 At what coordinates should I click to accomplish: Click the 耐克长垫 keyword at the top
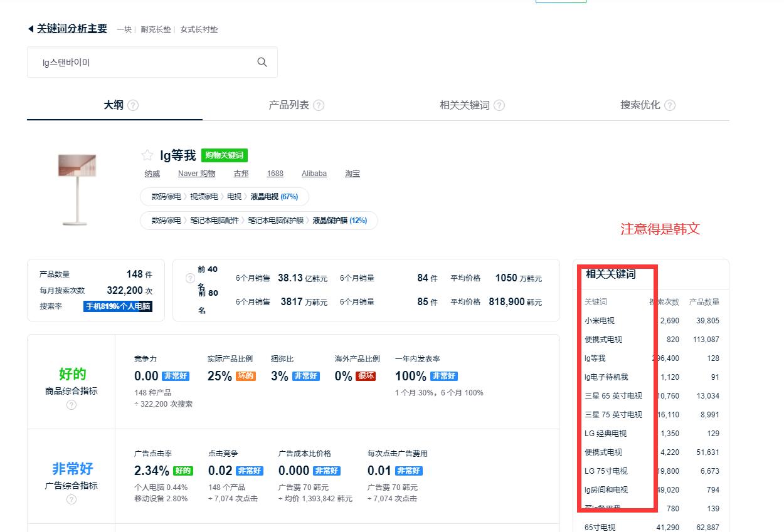coord(156,29)
